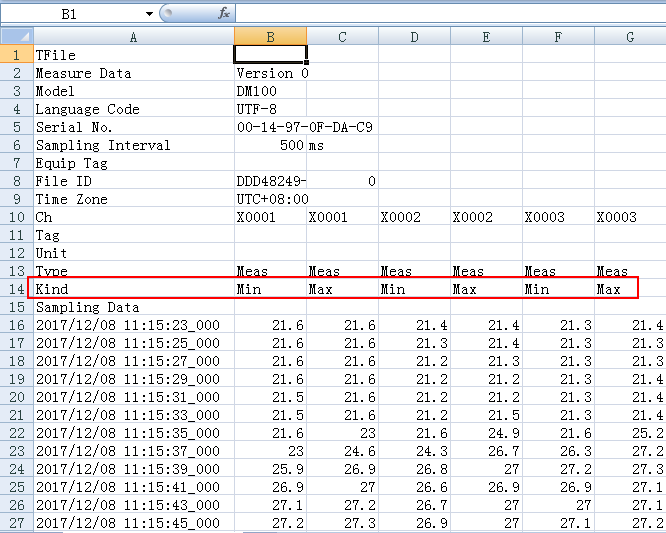The image size is (666, 533).
Task: Select row 1 header
Action: (16, 55)
